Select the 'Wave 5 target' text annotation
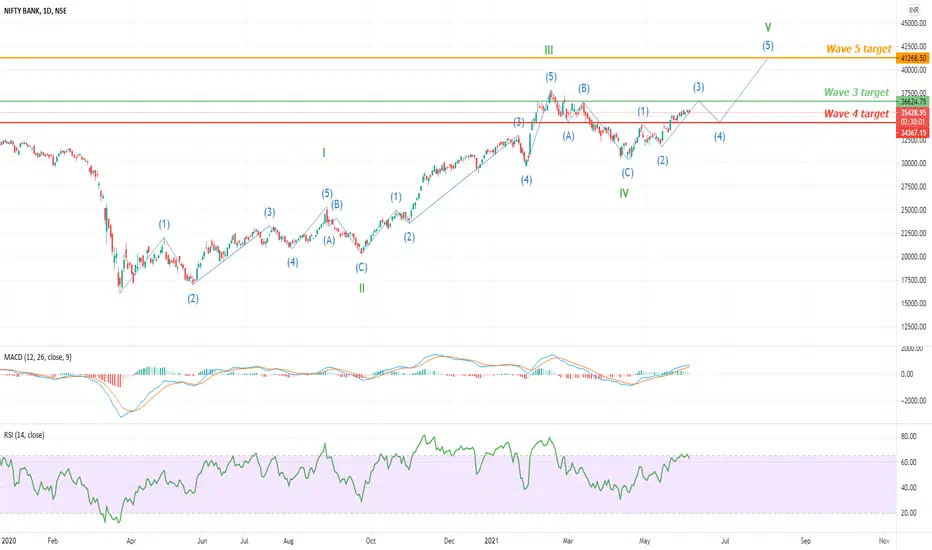932x550 pixels. 858,49
